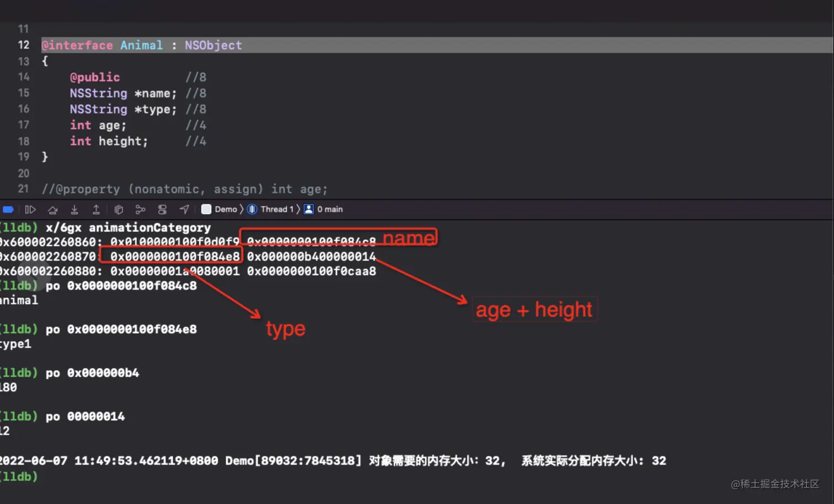Screen dimensions: 834x504
Task: Click the '@interface' keyword on line 12
Action: coord(77,45)
